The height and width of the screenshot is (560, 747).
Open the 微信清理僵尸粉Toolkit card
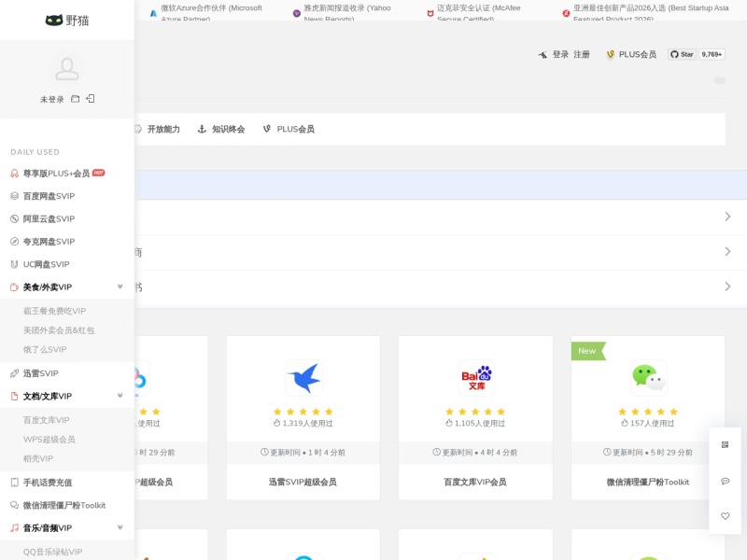[x=648, y=417]
